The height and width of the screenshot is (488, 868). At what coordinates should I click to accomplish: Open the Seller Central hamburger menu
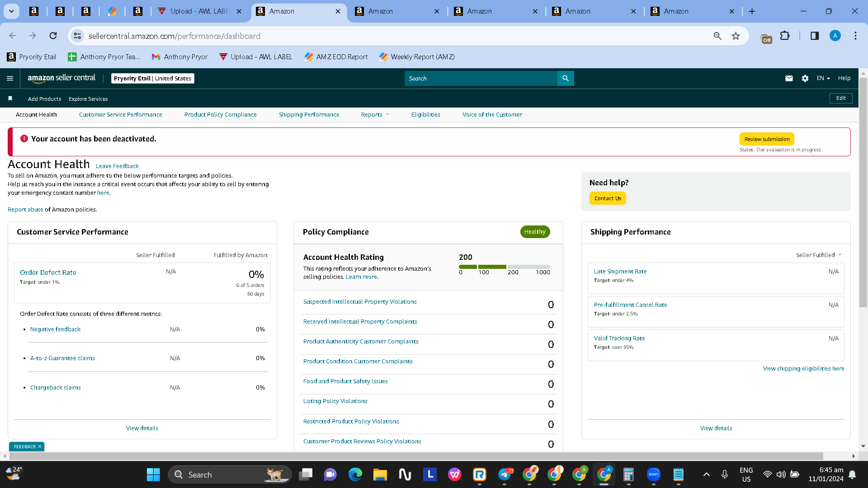(x=10, y=78)
